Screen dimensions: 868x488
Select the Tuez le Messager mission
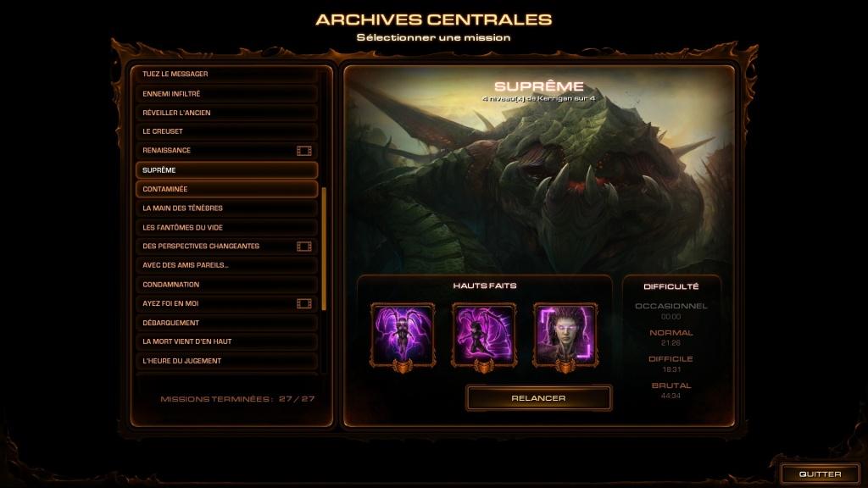pyautogui.click(x=227, y=75)
